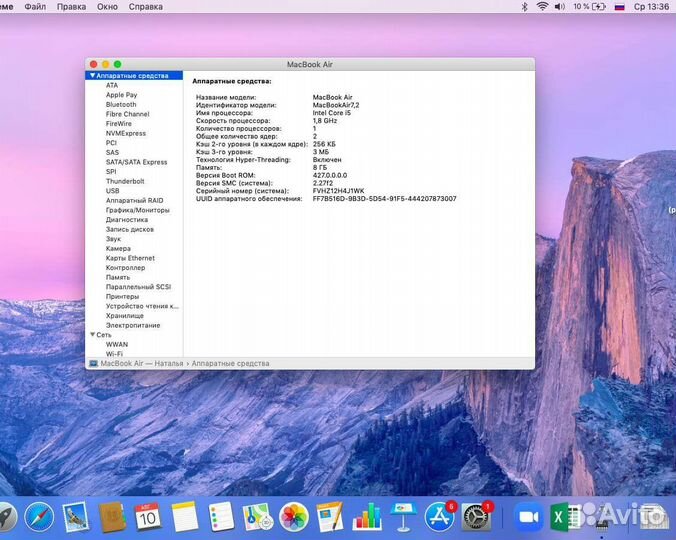Open the Окно menu
Viewport: 676px width, 540px height.
coord(107,6)
